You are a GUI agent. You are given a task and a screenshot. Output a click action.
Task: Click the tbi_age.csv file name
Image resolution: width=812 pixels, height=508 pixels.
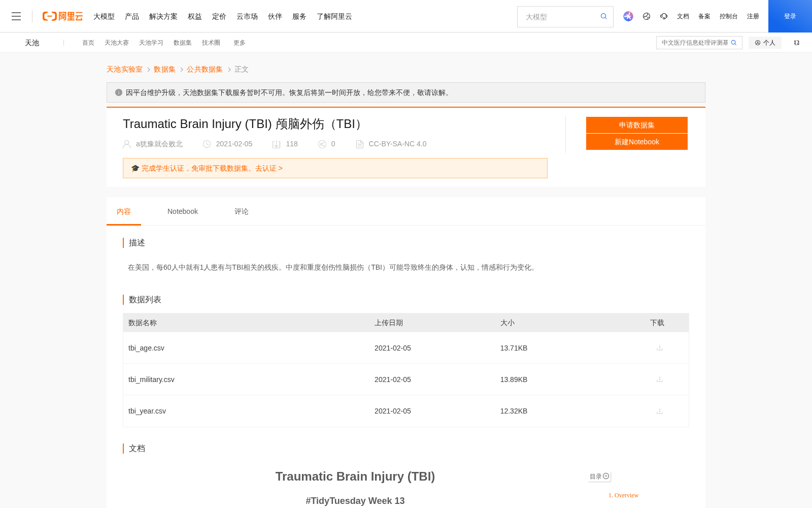coord(146,348)
